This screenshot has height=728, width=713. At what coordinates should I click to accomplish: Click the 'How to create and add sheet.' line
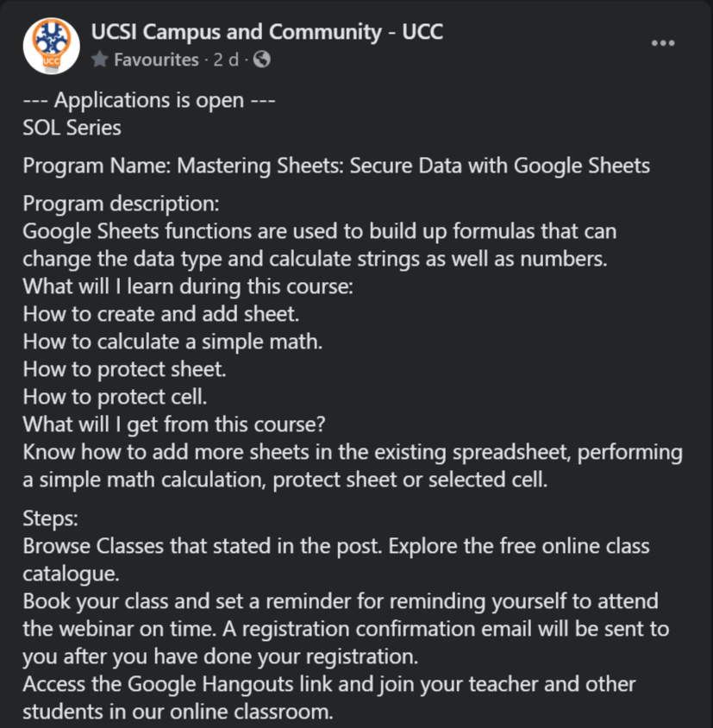pyautogui.click(x=161, y=314)
